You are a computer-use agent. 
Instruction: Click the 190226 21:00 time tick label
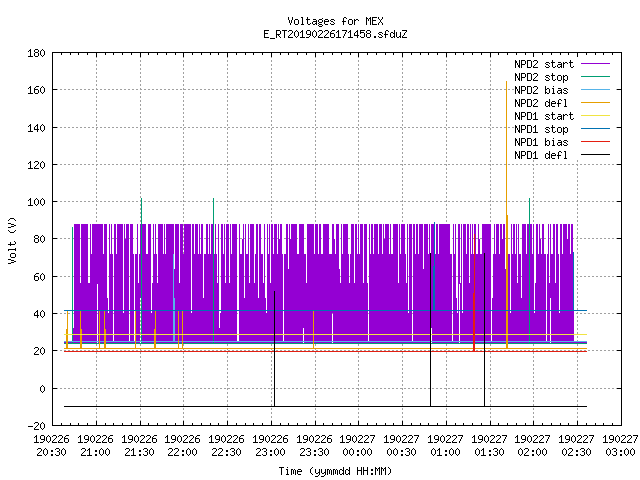click(x=96, y=446)
